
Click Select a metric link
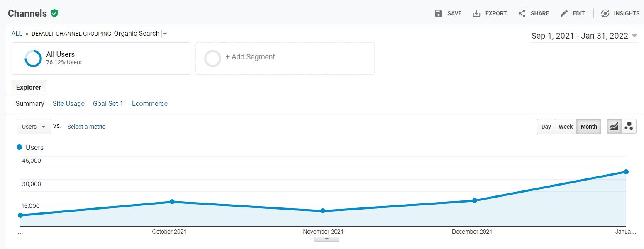[86, 127]
